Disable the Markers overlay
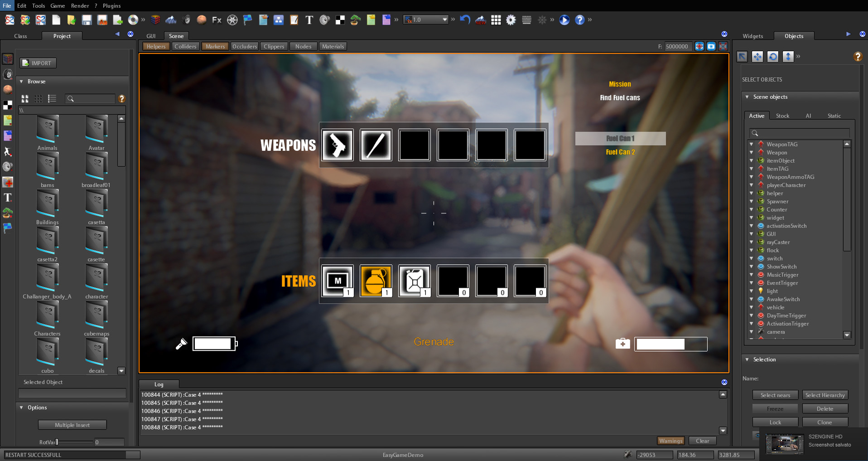Screen dimensions: 868x461 pos(215,46)
